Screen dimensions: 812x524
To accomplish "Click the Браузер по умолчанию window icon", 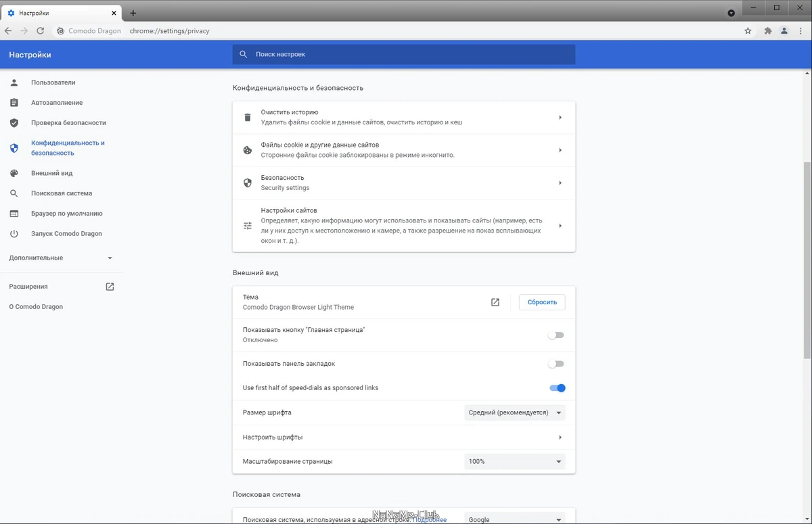I will [x=14, y=214].
